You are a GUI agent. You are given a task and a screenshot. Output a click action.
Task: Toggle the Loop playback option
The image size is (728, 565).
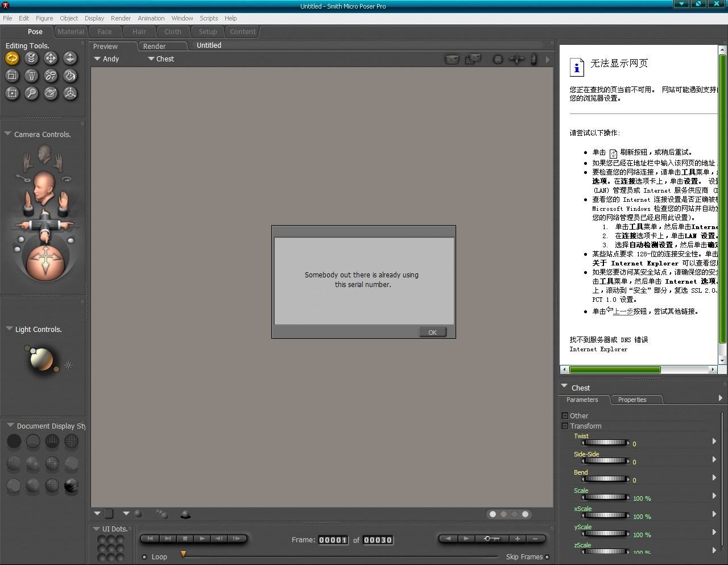[144, 557]
